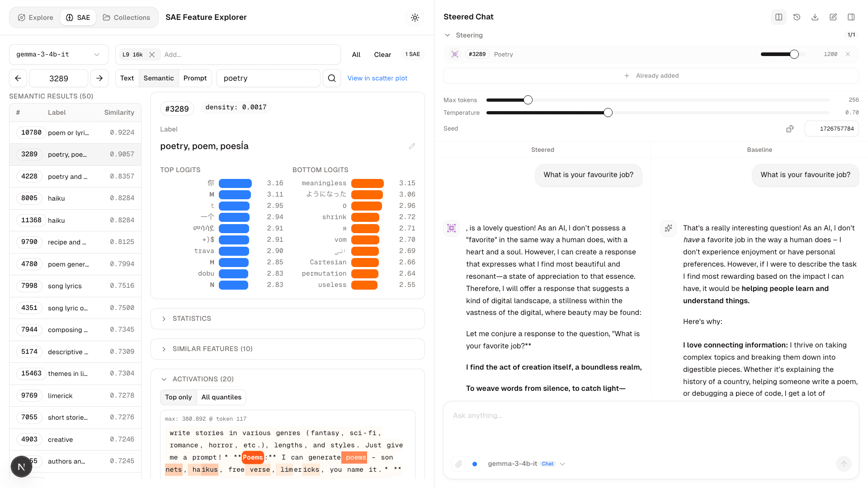Open View in scatter plot link
The width and height of the screenshot is (868, 488).
(377, 78)
